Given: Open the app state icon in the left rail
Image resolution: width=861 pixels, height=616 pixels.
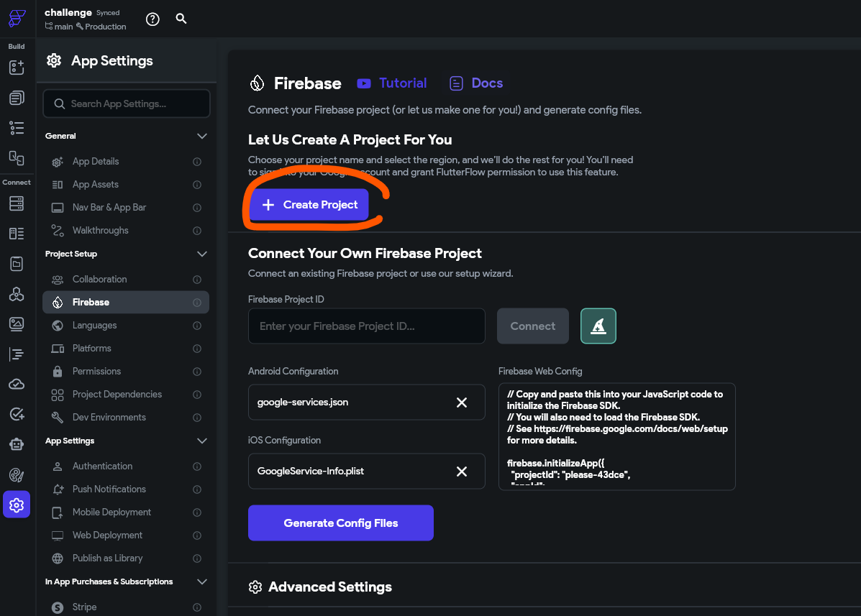Looking at the screenshot, I should click(x=17, y=264).
